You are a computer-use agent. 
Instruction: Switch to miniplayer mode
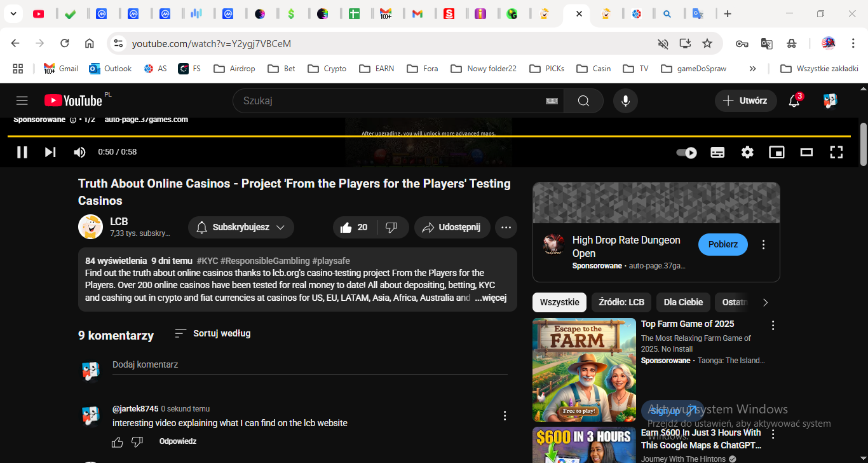coord(776,152)
